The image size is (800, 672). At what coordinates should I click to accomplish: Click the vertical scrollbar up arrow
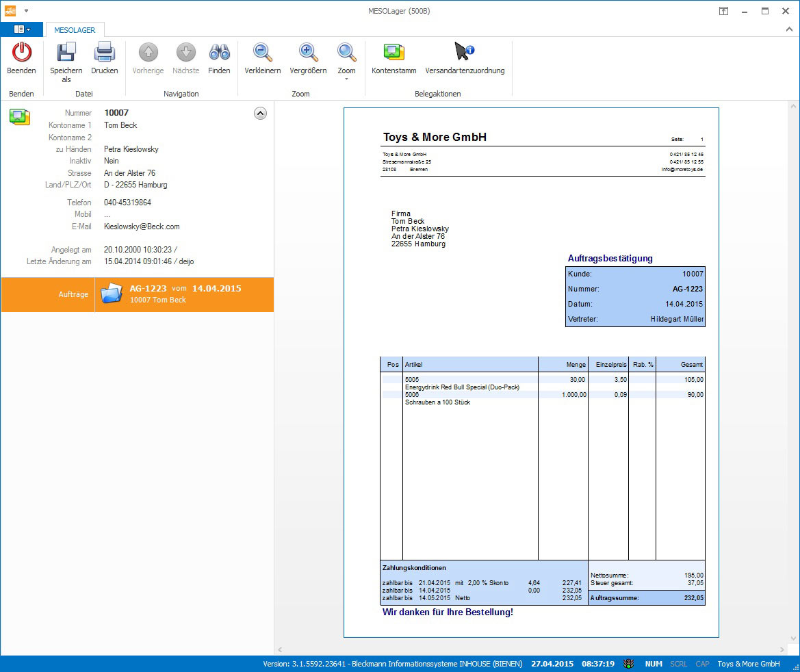click(793, 107)
